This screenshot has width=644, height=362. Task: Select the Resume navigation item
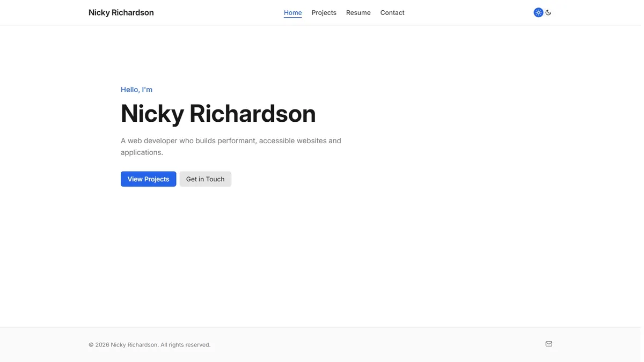point(358,12)
